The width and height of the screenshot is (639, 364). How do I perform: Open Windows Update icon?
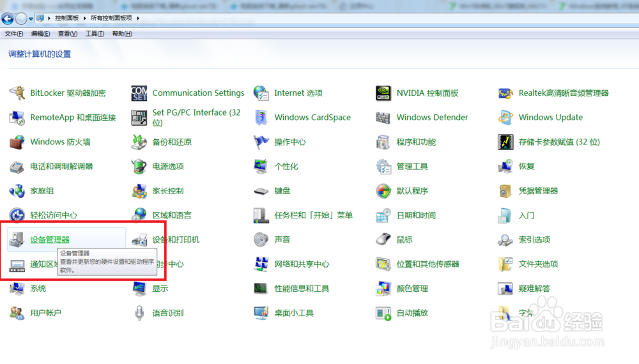coord(505,118)
